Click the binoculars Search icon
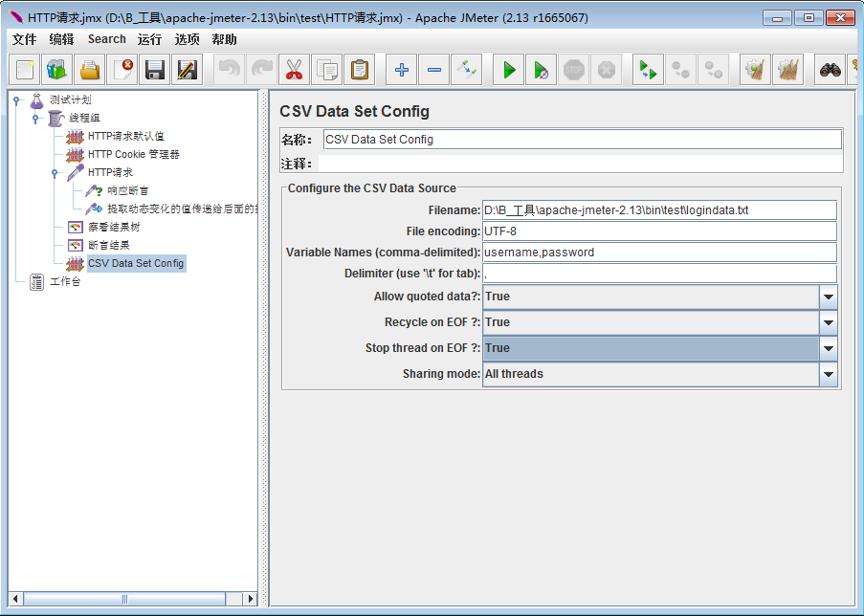 click(x=830, y=70)
